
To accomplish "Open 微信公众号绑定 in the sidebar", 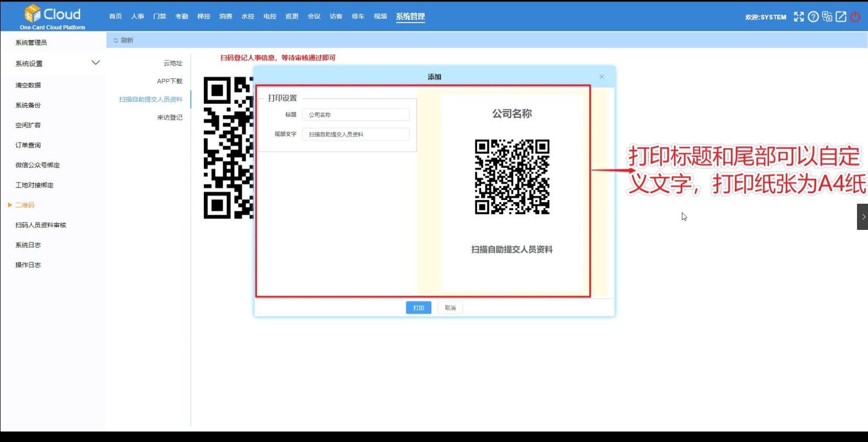I will [x=37, y=165].
